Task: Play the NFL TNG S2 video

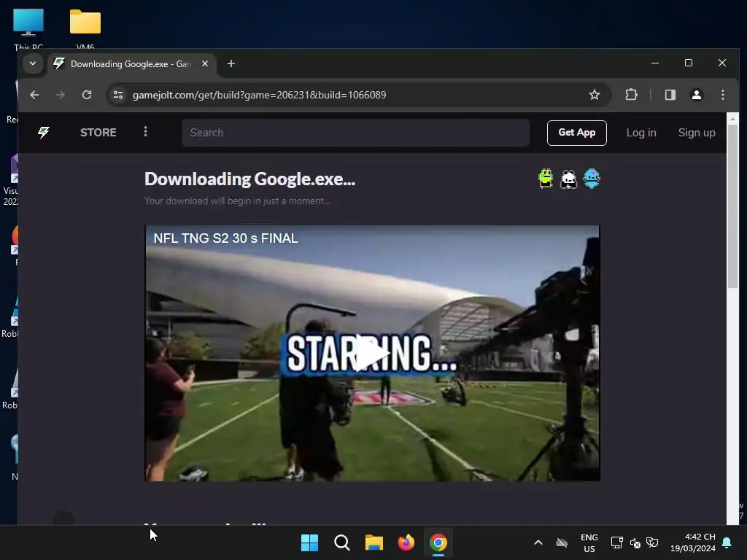Action: [372, 353]
